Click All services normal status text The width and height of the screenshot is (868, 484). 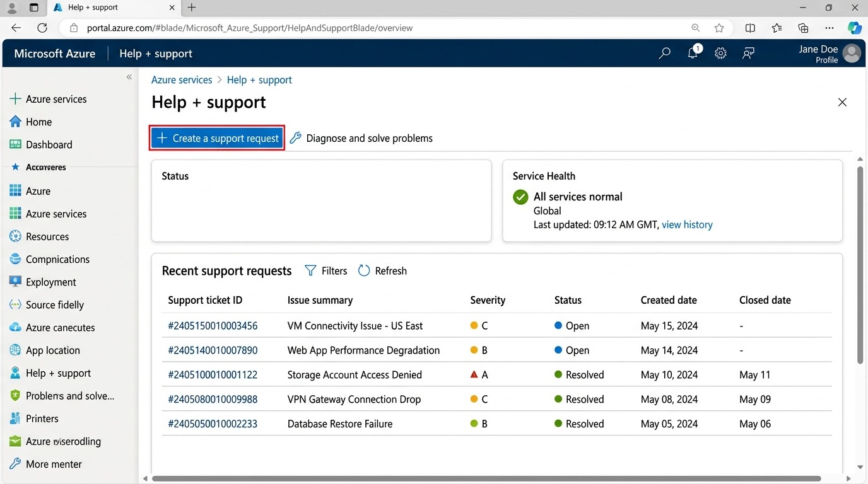click(x=578, y=197)
